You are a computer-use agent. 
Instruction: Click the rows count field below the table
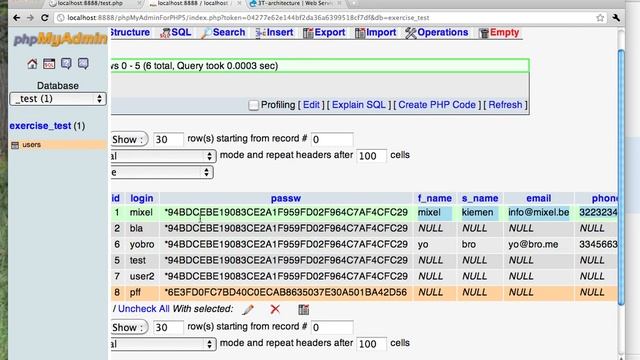[x=168, y=327]
